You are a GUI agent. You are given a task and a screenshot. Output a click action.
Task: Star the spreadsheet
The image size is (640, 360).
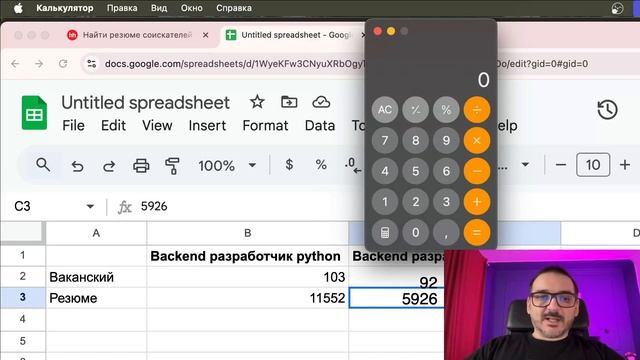click(x=257, y=102)
